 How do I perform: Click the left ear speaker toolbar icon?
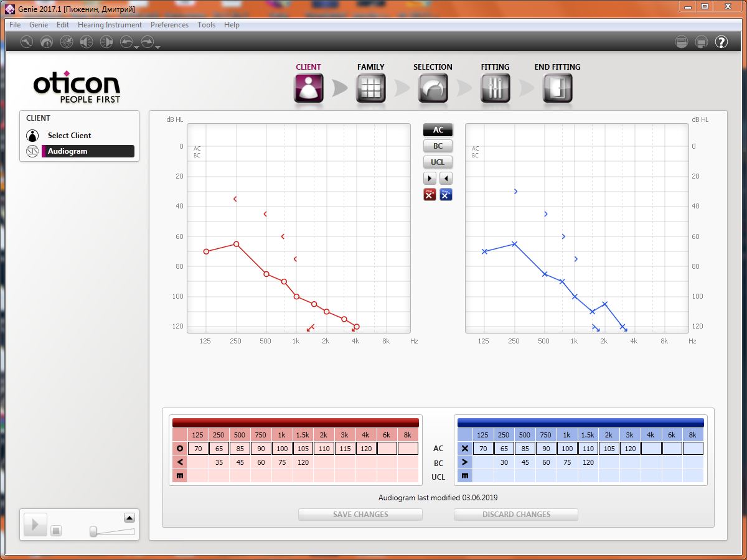(87, 42)
